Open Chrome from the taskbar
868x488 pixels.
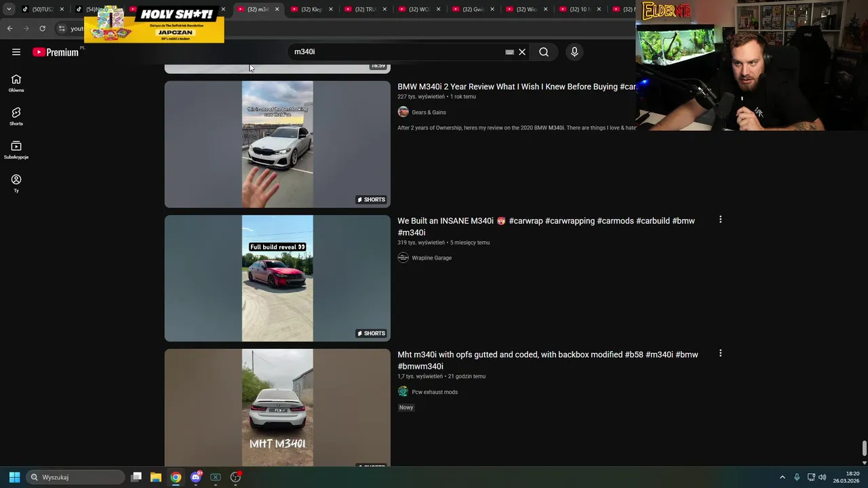[176, 477]
